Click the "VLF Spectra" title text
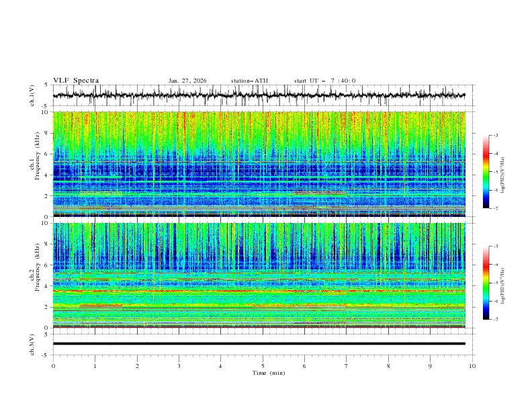The height and width of the screenshot is (411, 532). [76, 81]
